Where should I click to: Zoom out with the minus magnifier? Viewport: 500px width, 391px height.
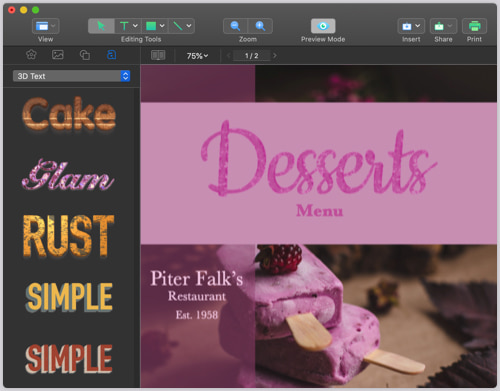pos(235,26)
